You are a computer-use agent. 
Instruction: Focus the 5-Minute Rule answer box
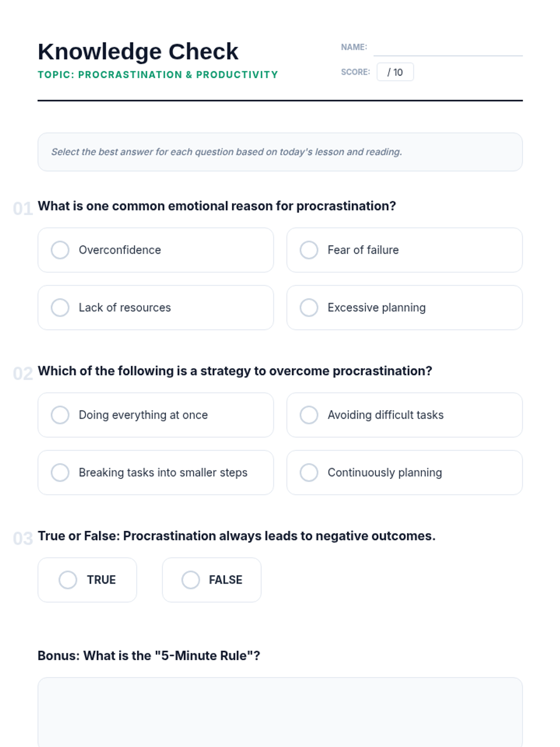click(x=280, y=712)
